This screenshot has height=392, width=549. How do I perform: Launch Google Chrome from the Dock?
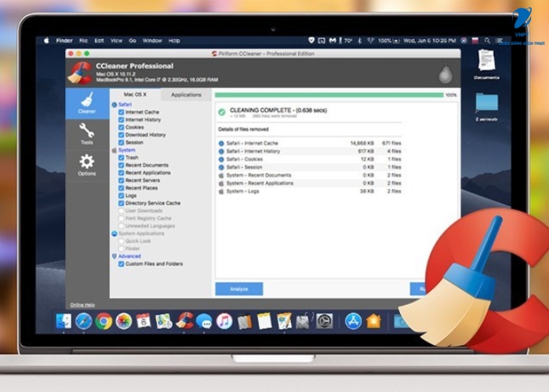pos(104,321)
